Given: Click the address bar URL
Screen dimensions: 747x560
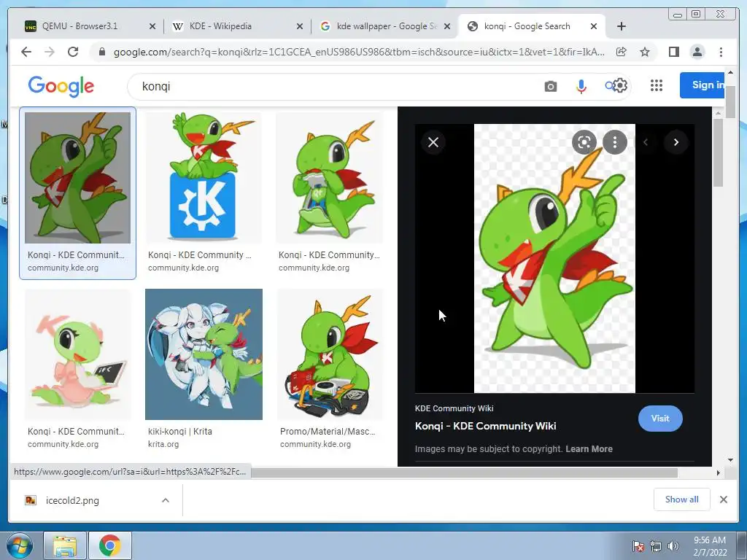Looking at the screenshot, I should [x=359, y=52].
